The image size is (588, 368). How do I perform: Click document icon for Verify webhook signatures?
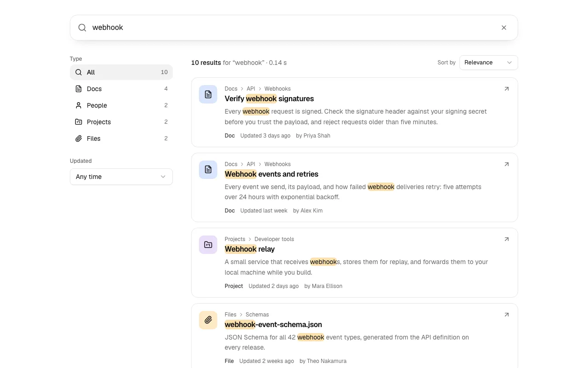click(208, 94)
